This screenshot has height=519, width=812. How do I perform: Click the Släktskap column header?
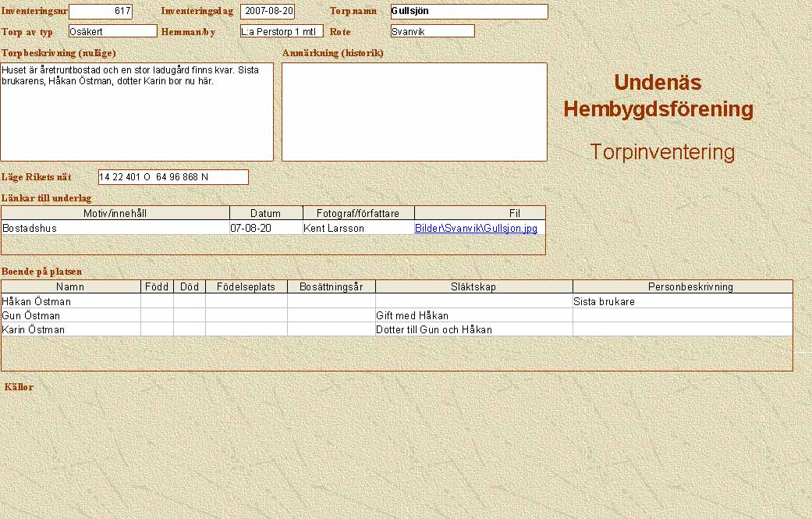[473, 286]
